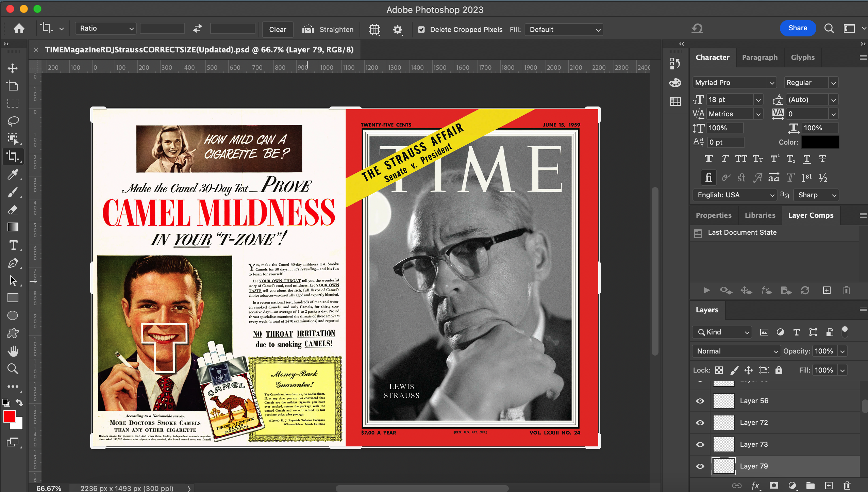Screen dimensions: 868x492
Task: Add layer style with fx icon
Action: click(x=755, y=485)
